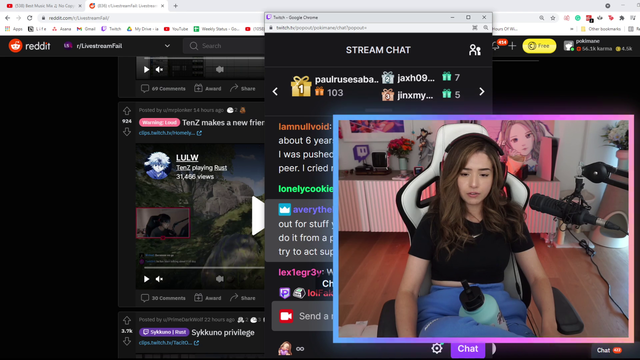Open the YouTube bookmark
Image resolution: width=640 pixels, height=360 pixels.
pyautogui.click(x=176, y=29)
